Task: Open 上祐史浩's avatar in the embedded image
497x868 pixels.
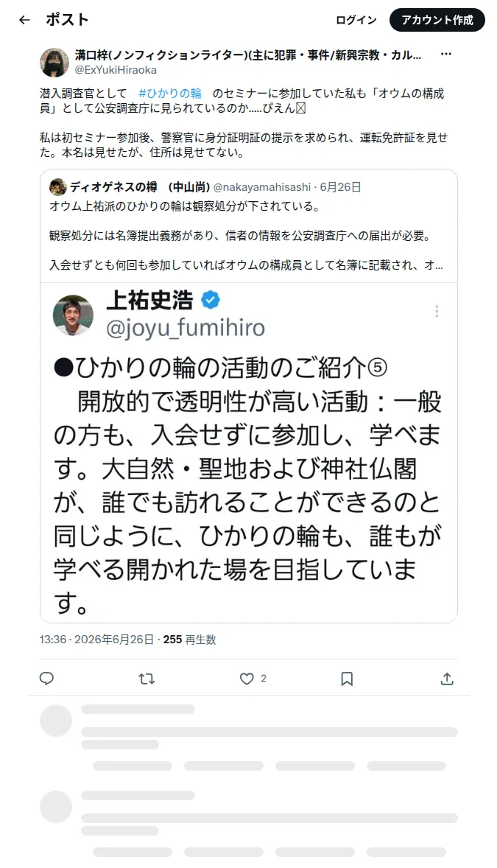Action: pyautogui.click(x=73, y=315)
